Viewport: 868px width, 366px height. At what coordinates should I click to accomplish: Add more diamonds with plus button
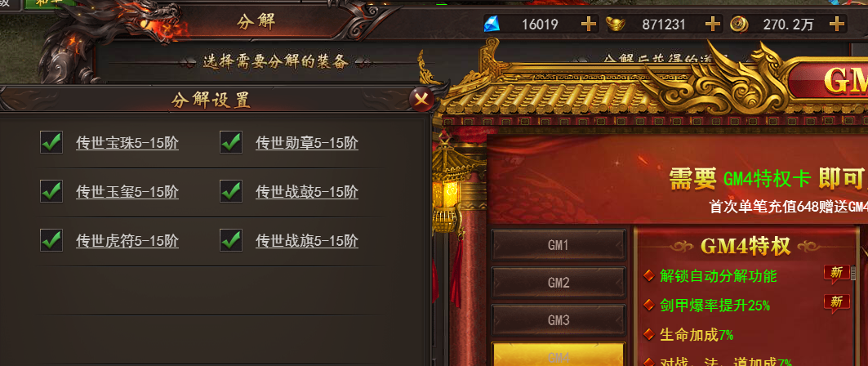tap(589, 24)
